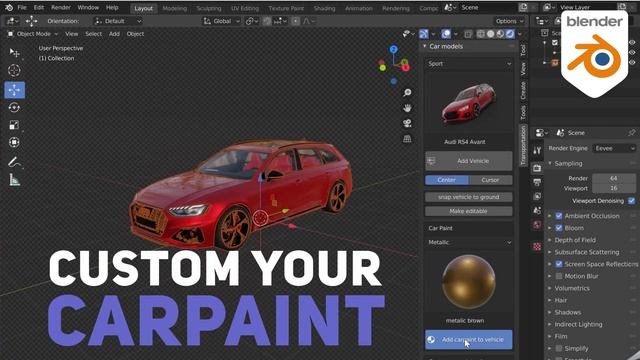This screenshot has width=640, height=360.
Task: Open the Scene properties tab icon
Action: coord(537,210)
